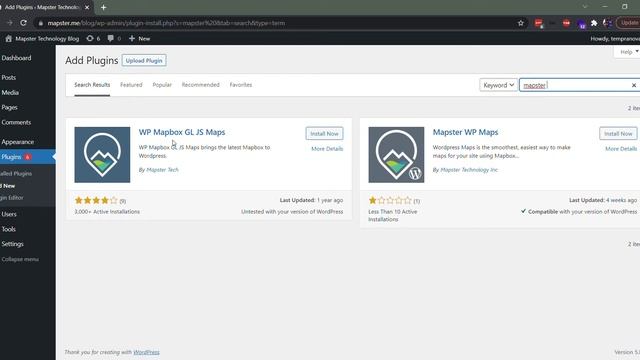Click the WP Mapbox GL JS Maps thumbnail
This screenshot has width=640, height=360.
tap(102, 155)
